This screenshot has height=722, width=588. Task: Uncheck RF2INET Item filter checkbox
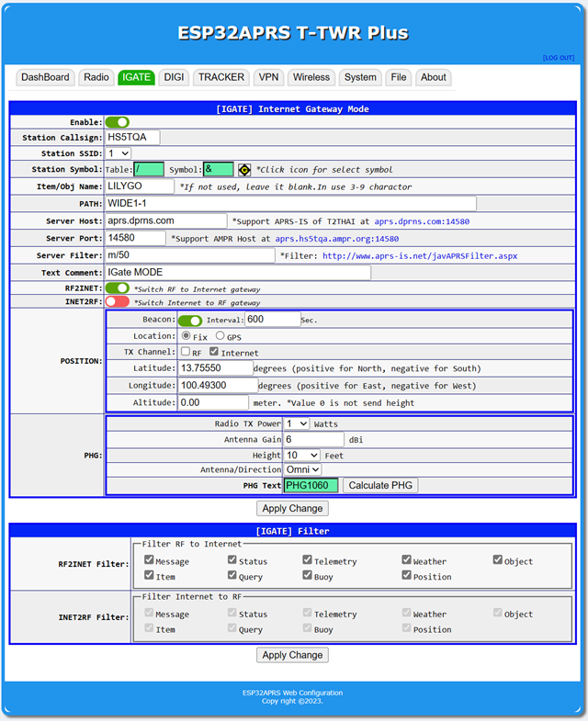click(x=149, y=575)
